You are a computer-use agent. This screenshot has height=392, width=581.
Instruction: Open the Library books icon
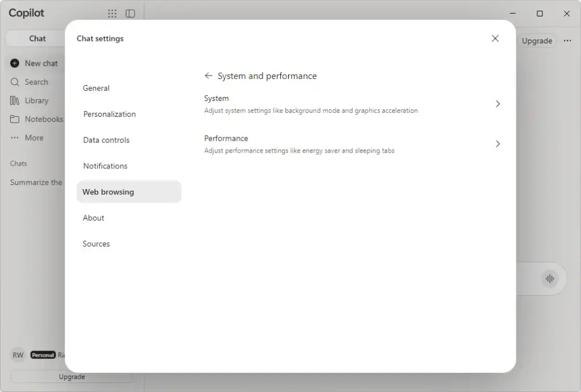(x=14, y=100)
